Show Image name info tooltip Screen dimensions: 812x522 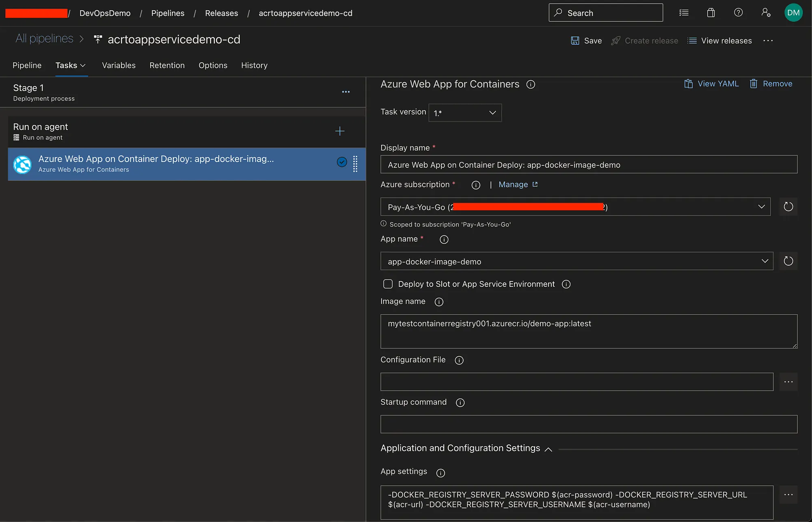439,302
